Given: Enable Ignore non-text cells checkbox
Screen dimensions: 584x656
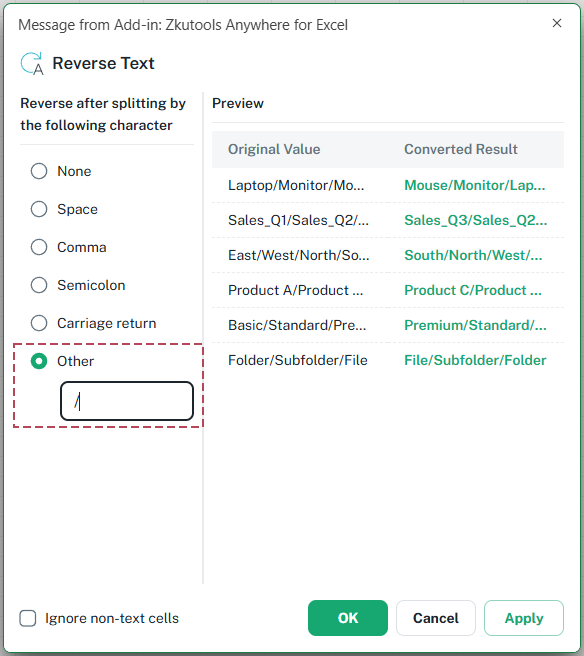Looking at the screenshot, I should click(x=28, y=618).
